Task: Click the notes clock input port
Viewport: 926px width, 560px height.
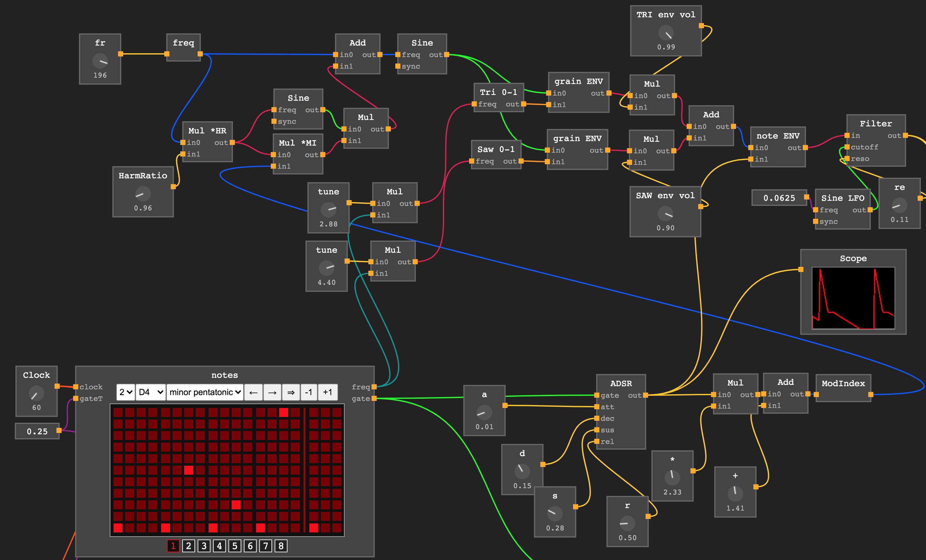Action: 76,387
